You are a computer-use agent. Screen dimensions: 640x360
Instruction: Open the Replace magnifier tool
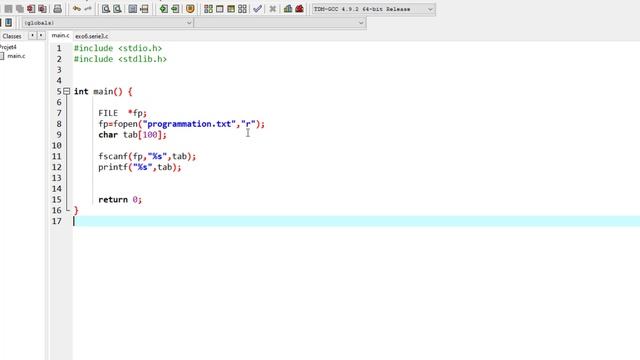click(117, 9)
